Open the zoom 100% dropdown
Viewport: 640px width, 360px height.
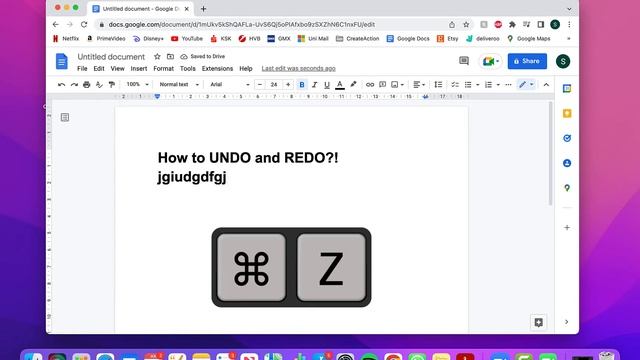click(137, 84)
